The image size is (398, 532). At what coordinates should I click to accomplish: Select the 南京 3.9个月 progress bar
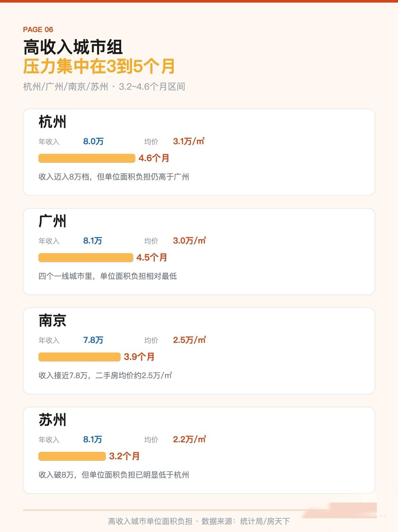(x=79, y=357)
